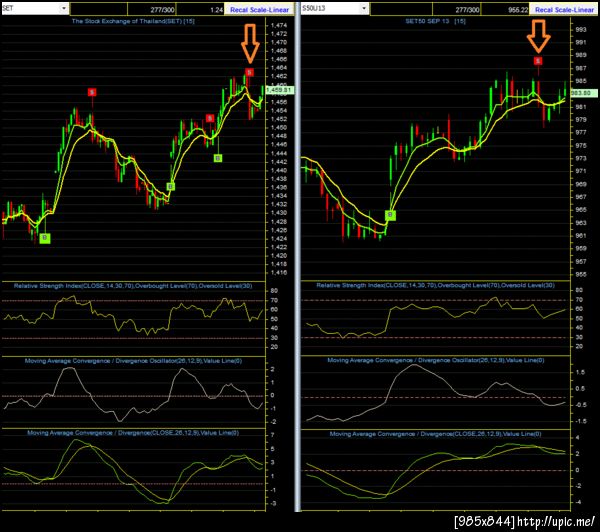Click the Relative Strength Index title in SET panel
This screenshot has width=600, height=532.
(x=133, y=286)
